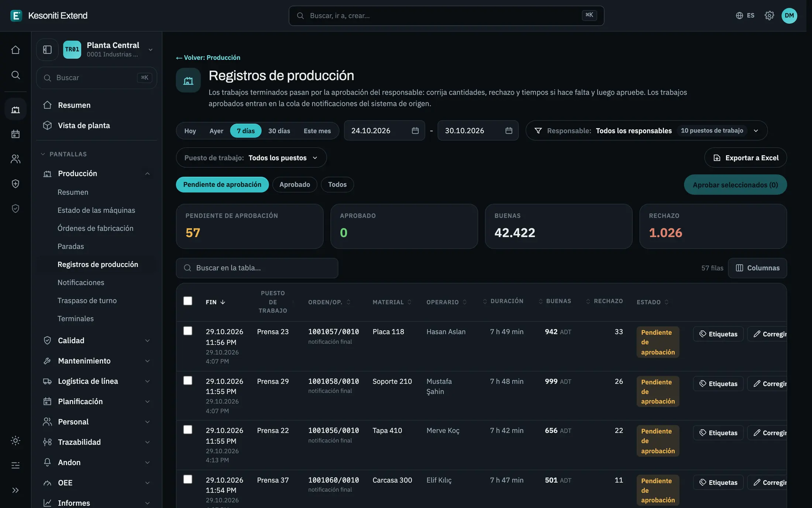
Task: Click the search icon in left rail
Action: click(16, 75)
